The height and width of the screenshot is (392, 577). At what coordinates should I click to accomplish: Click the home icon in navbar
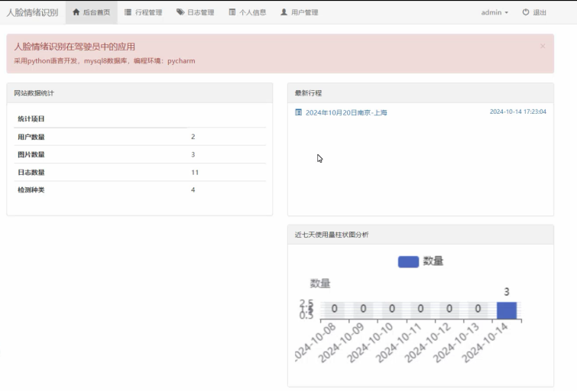coord(76,12)
